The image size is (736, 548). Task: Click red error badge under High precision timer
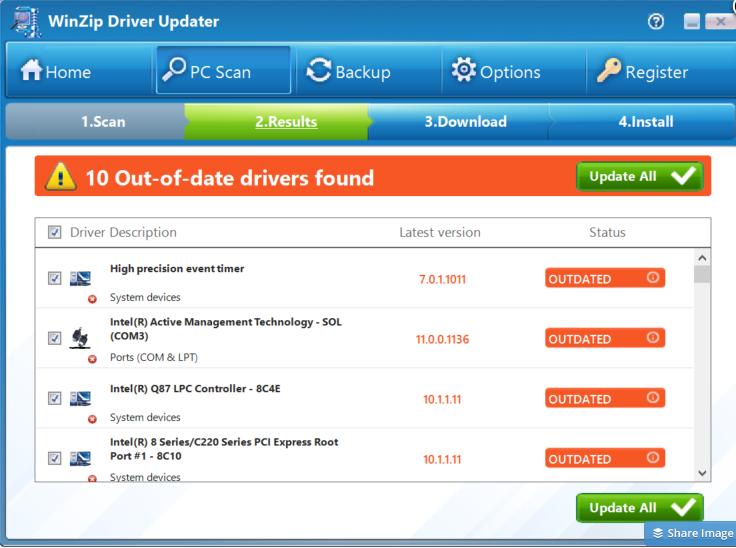tap(92, 299)
